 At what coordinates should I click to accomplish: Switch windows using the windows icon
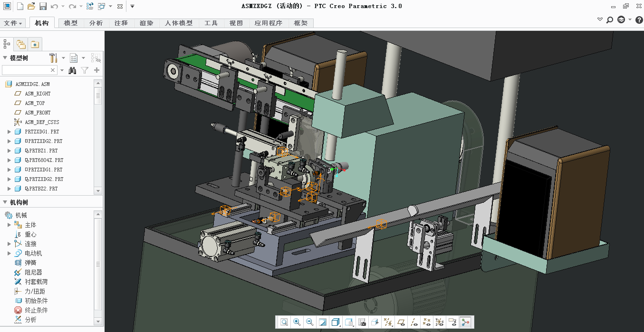coord(102,6)
